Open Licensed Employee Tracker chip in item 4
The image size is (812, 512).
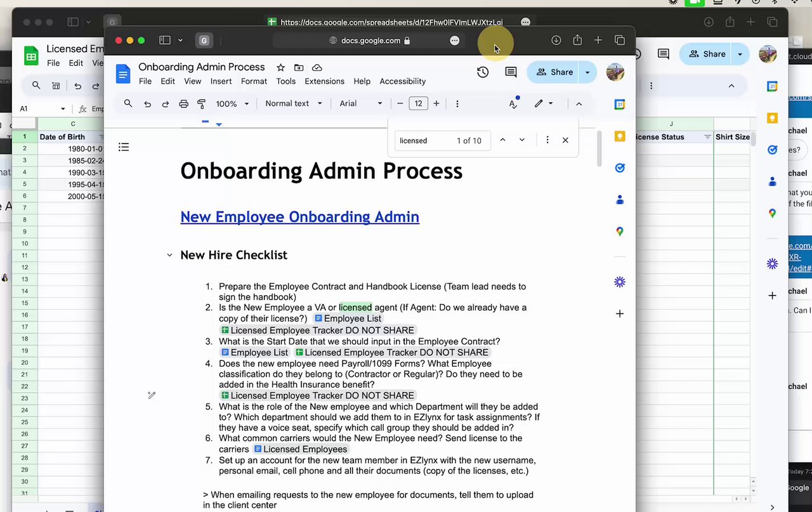click(x=317, y=395)
